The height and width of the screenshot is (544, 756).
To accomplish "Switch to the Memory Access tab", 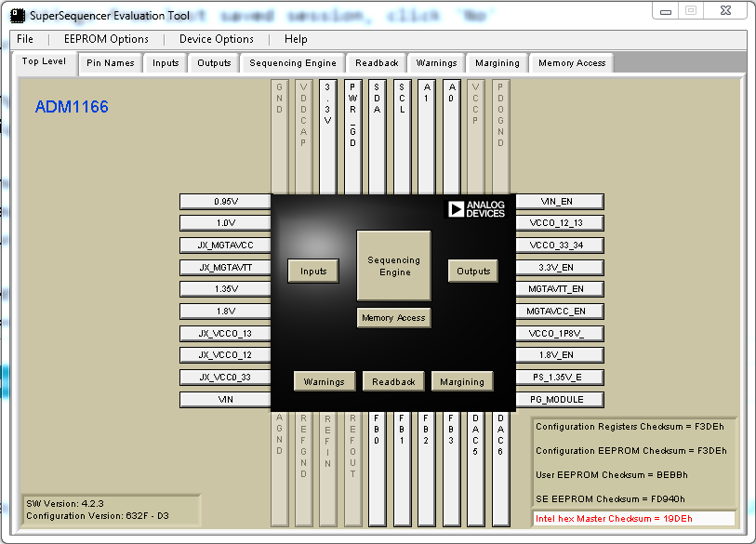I will pos(572,63).
